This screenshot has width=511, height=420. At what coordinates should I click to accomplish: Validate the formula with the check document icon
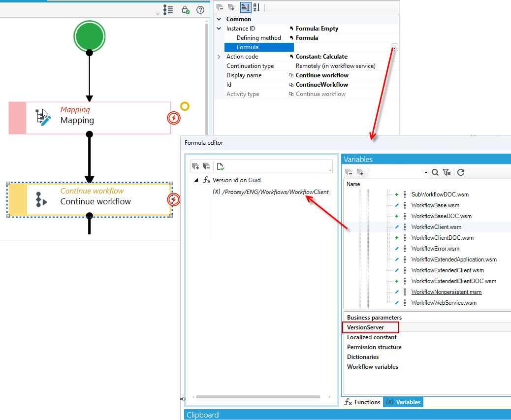tap(221, 166)
